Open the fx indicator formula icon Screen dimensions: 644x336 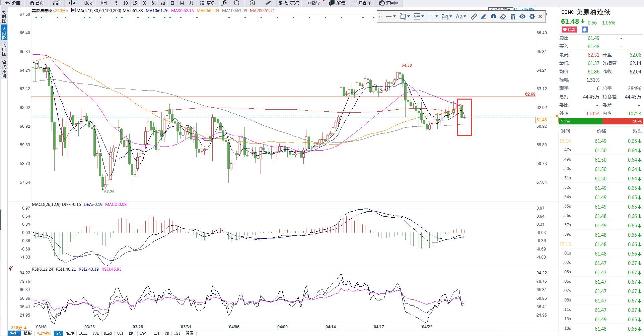[224, 3]
